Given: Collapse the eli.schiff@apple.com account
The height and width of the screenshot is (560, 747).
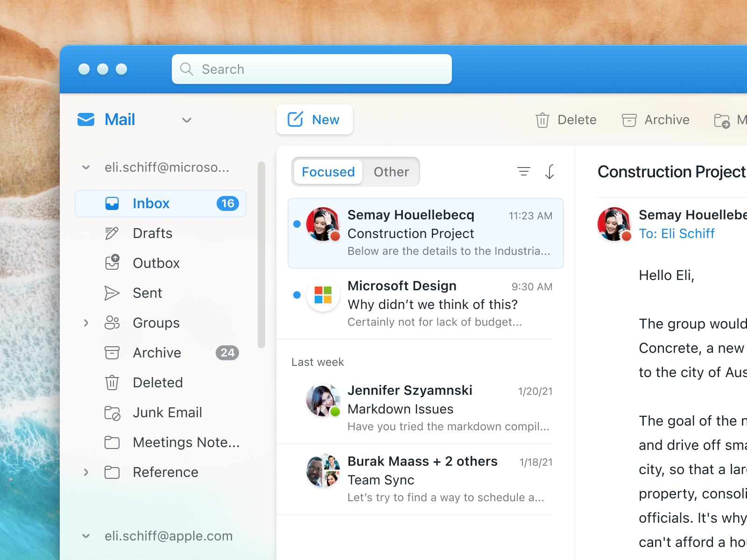Looking at the screenshot, I should pos(86,536).
